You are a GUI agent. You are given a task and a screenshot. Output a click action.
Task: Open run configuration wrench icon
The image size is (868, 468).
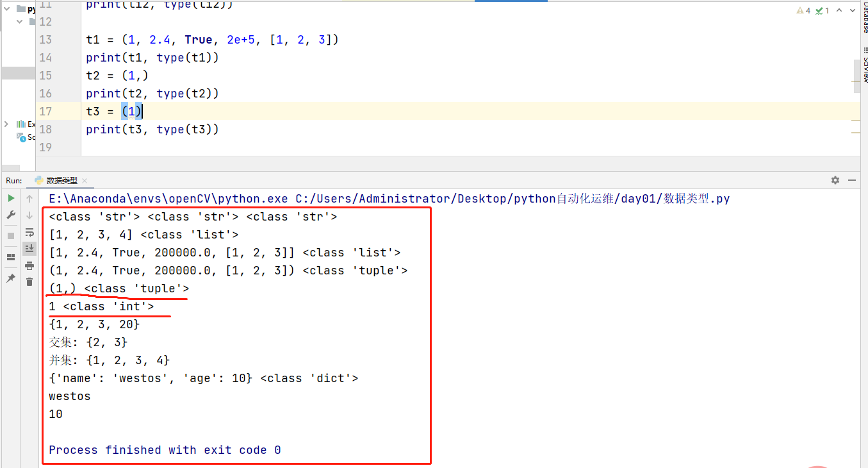coord(11,215)
